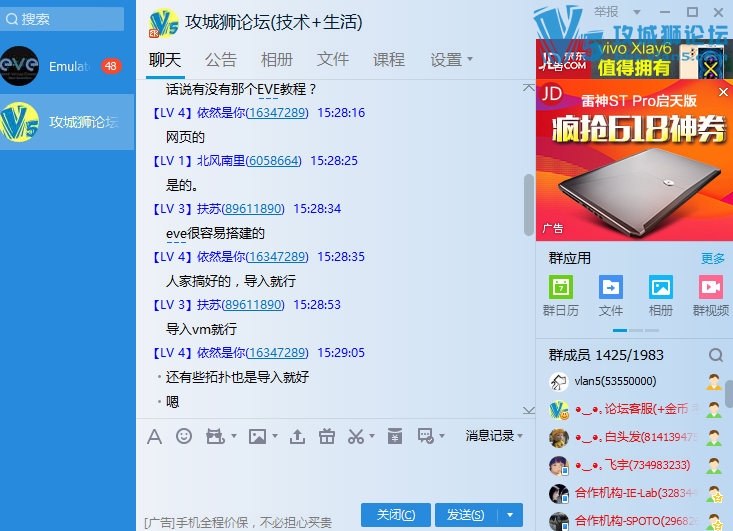Search group members with magnifier icon

click(x=715, y=355)
